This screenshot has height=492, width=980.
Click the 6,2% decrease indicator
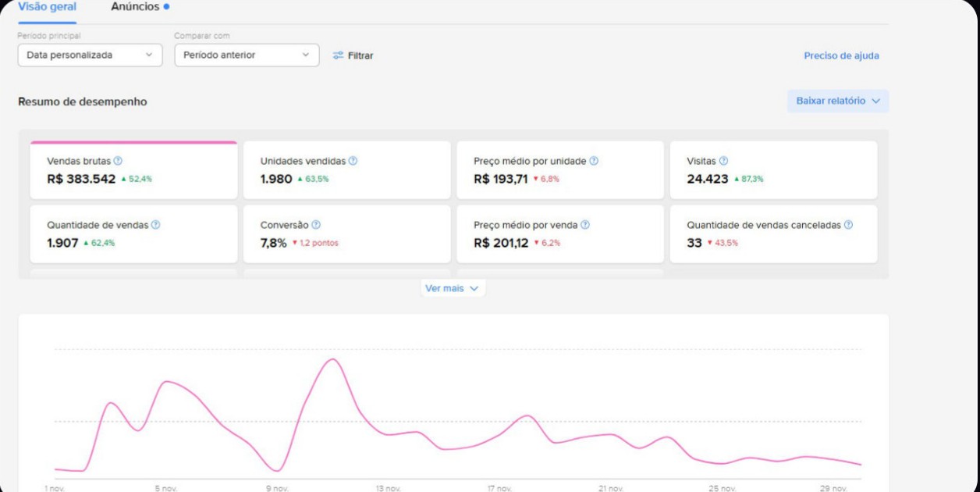[x=547, y=243]
